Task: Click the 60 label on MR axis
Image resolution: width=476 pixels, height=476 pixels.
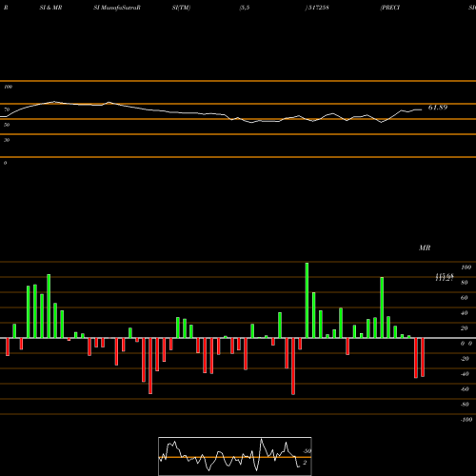Action: pyautogui.click(x=465, y=298)
